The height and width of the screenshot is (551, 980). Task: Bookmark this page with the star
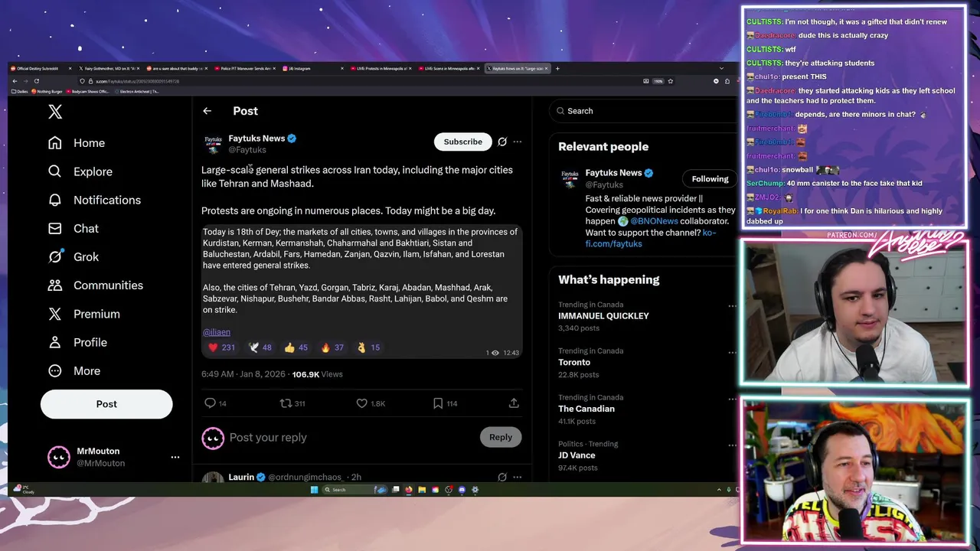tap(670, 81)
